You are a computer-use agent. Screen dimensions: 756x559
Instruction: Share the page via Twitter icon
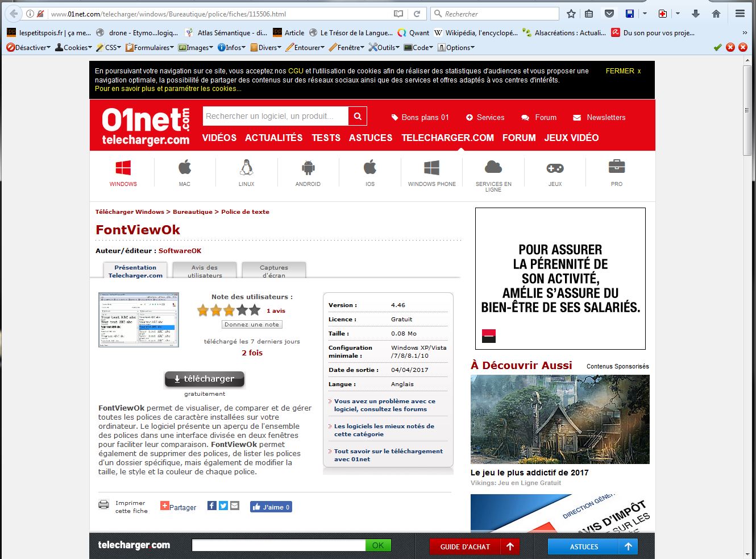pyautogui.click(x=223, y=506)
